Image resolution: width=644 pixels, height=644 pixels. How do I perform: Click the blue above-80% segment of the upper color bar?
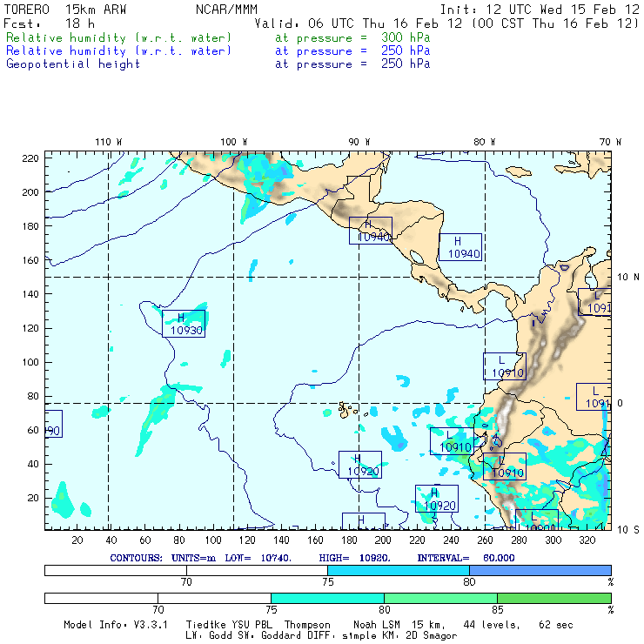[x=540, y=570]
